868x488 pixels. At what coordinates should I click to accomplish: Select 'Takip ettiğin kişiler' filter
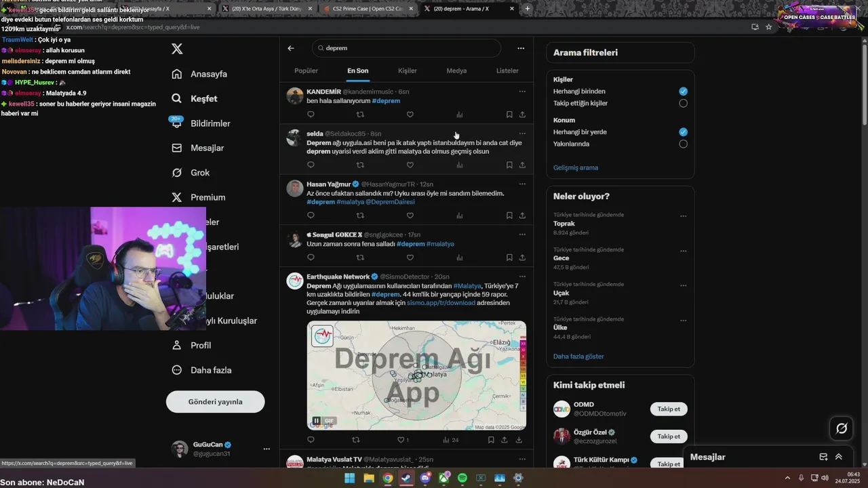coord(683,103)
